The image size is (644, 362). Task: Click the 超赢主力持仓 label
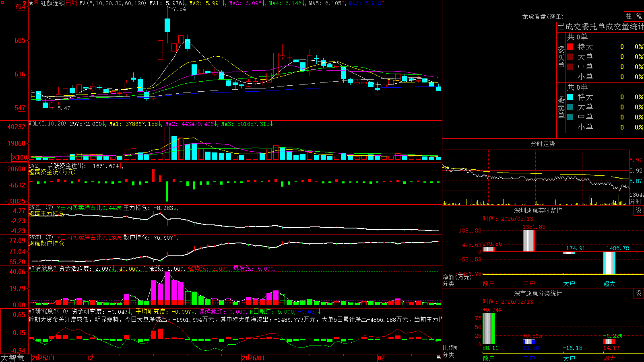tap(46, 214)
